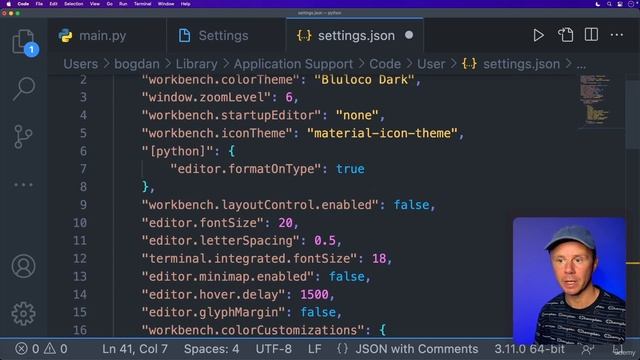Open the Terminal menu
This screenshot has width=640, height=360.
pos(142,4)
